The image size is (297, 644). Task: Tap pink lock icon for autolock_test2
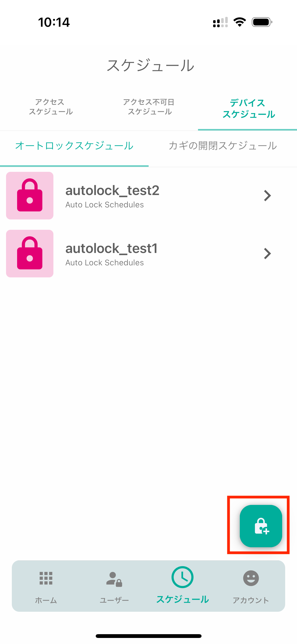tap(30, 196)
